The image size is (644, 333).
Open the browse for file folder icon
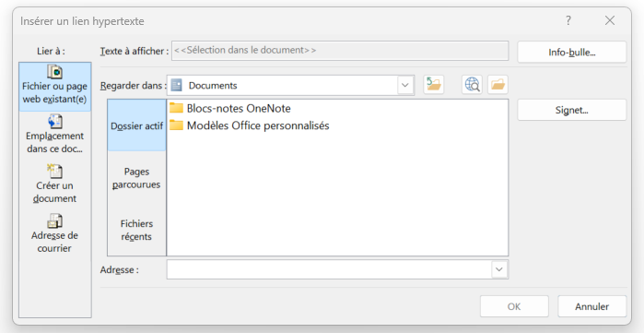tap(498, 85)
